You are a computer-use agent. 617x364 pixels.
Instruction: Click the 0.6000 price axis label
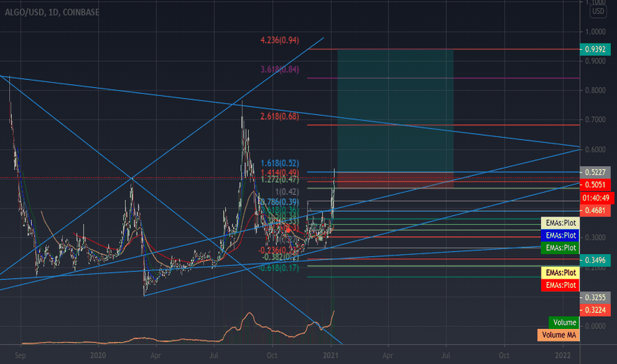(595, 150)
